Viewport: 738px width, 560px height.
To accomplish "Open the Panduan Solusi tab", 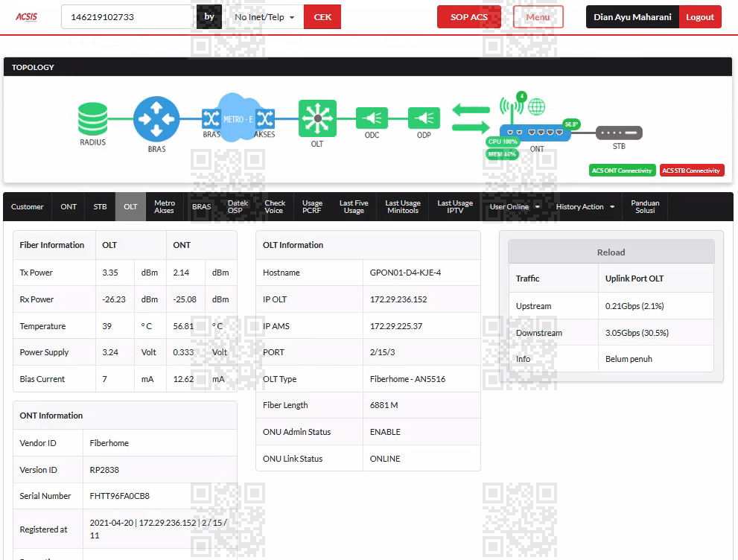I will (x=645, y=206).
